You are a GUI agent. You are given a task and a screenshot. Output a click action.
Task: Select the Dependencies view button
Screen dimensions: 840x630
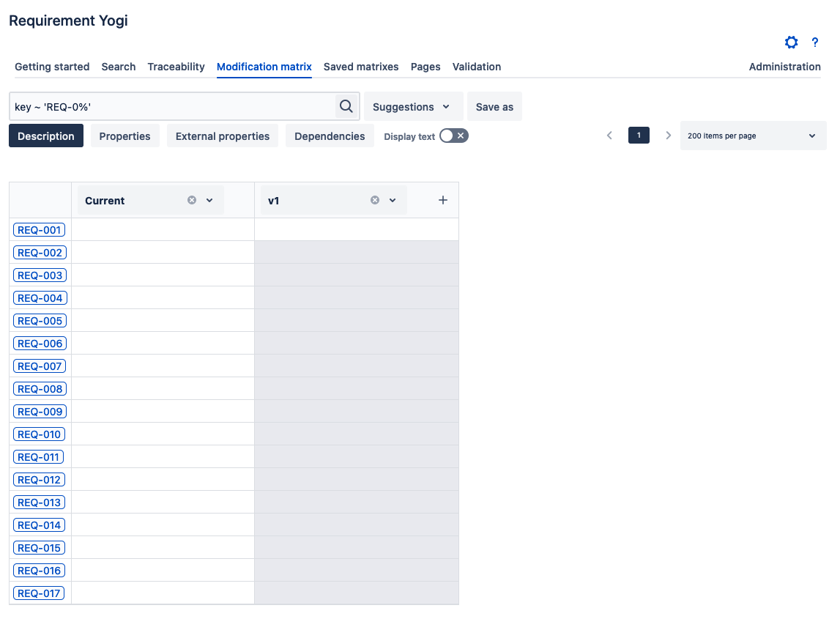pos(330,136)
